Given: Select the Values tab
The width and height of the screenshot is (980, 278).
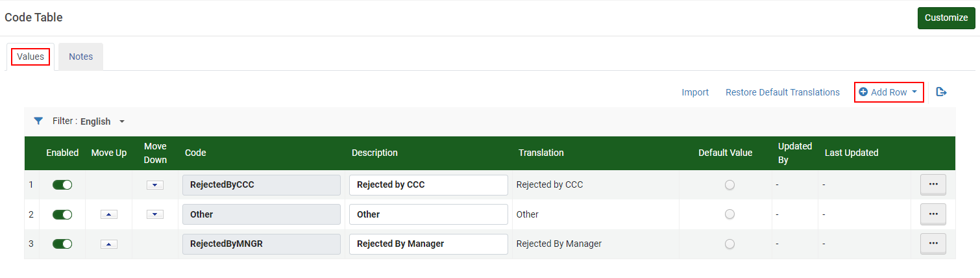Looking at the screenshot, I should (31, 57).
